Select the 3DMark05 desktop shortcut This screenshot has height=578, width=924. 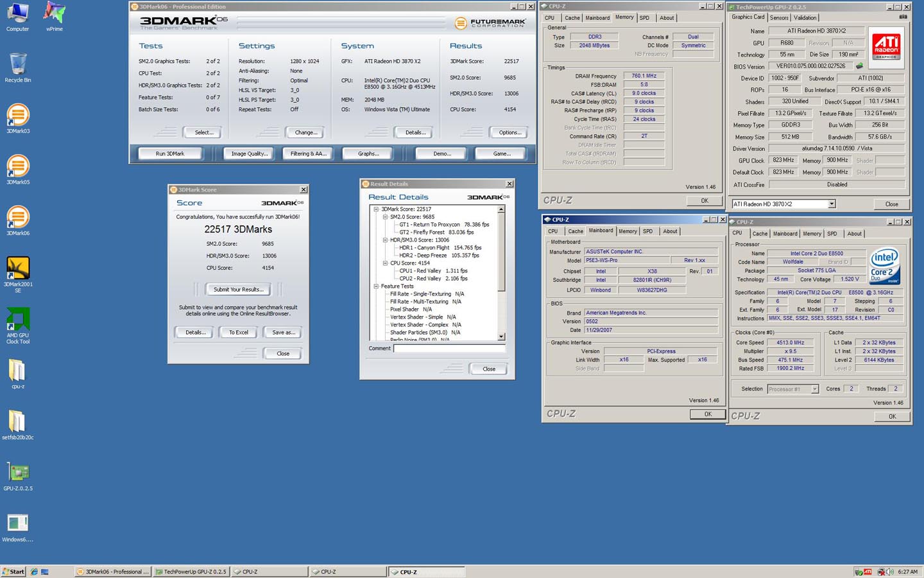[x=18, y=170]
